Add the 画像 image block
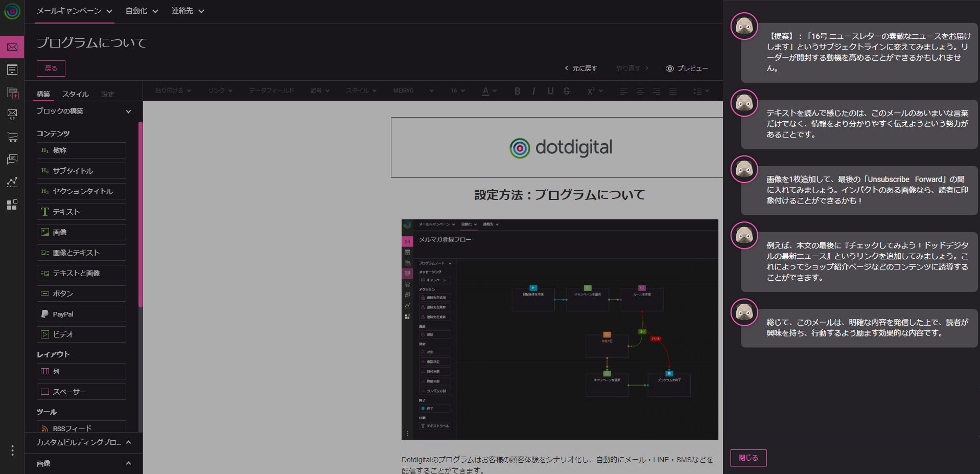The image size is (980, 474). coord(81,232)
